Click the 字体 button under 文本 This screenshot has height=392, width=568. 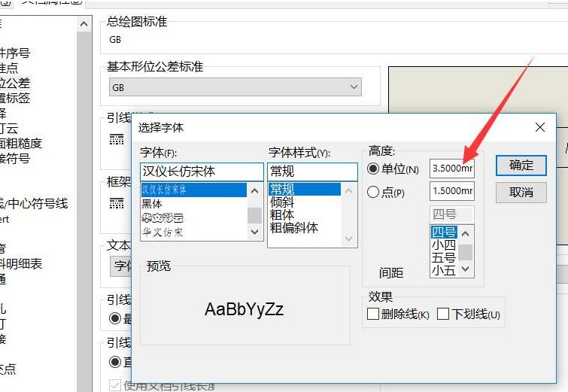coord(121,266)
